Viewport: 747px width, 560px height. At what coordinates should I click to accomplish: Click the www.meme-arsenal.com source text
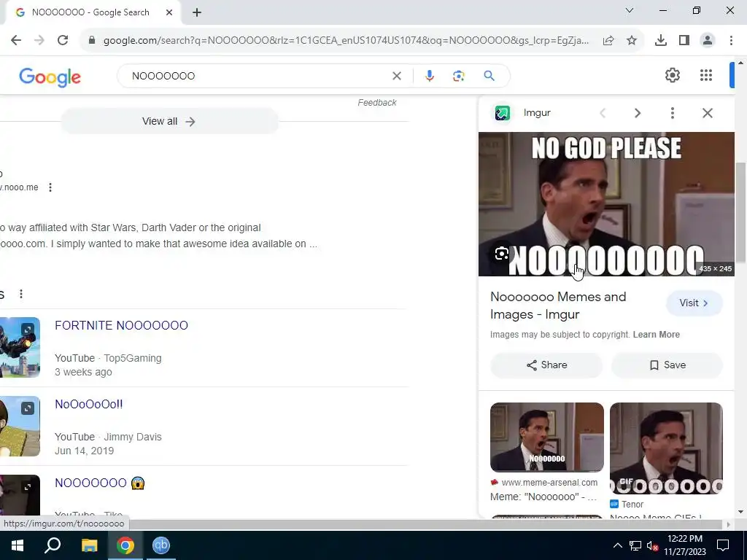[549, 483]
